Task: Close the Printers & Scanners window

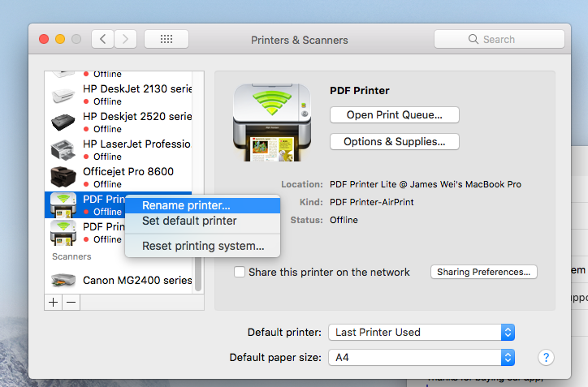Action: (44, 39)
